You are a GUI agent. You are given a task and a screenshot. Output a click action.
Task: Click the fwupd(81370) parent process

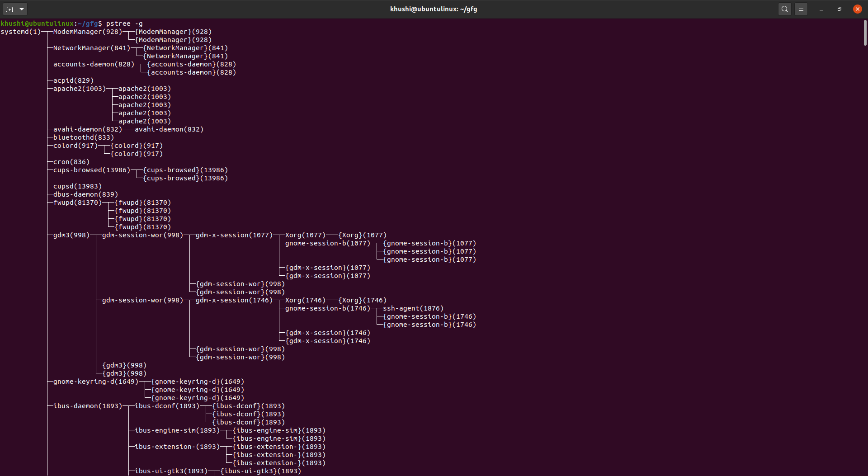click(78, 203)
